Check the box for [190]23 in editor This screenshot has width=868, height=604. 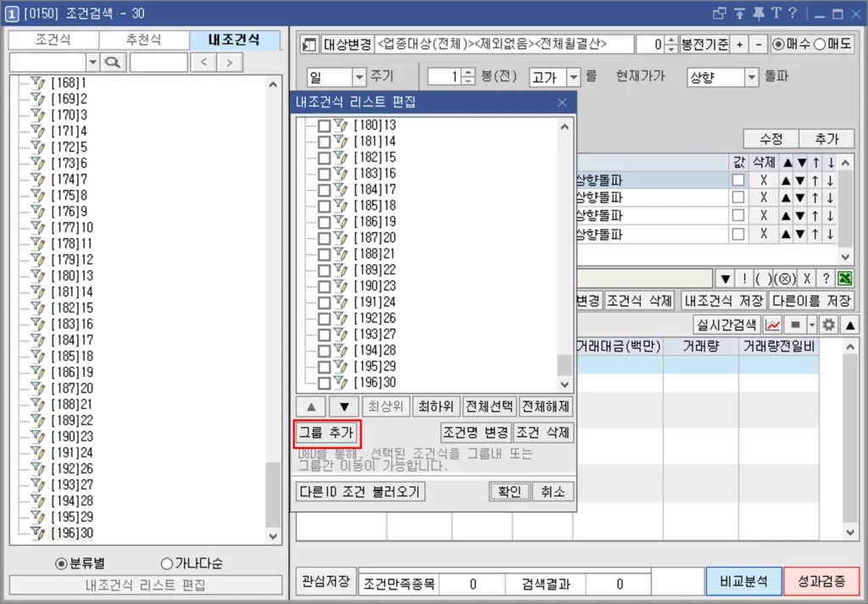[325, 286]
